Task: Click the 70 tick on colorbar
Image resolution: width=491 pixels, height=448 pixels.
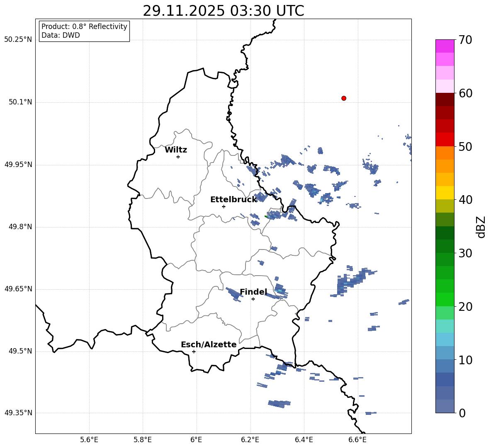Action: (465, 40)
